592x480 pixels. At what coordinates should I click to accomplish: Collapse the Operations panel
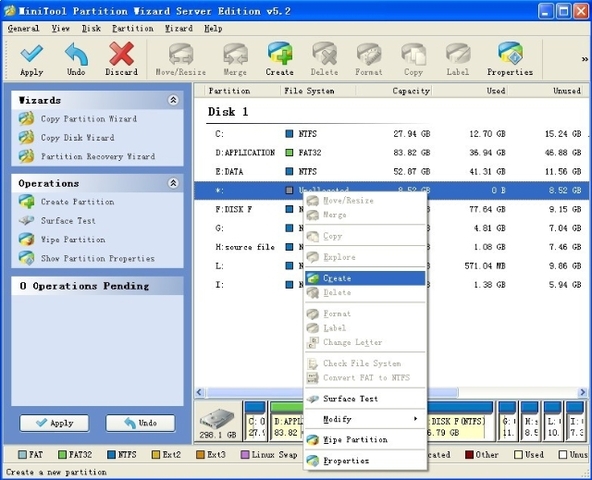tap(173, 183)
